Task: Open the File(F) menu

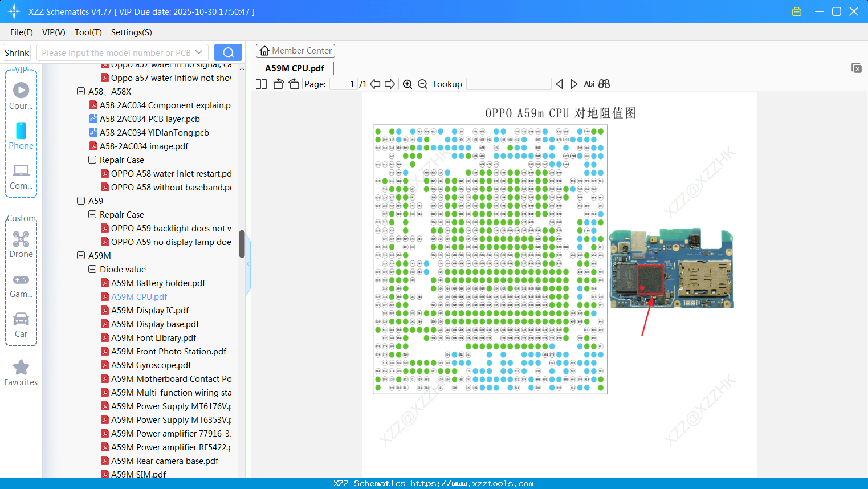Action: point(22,32)
